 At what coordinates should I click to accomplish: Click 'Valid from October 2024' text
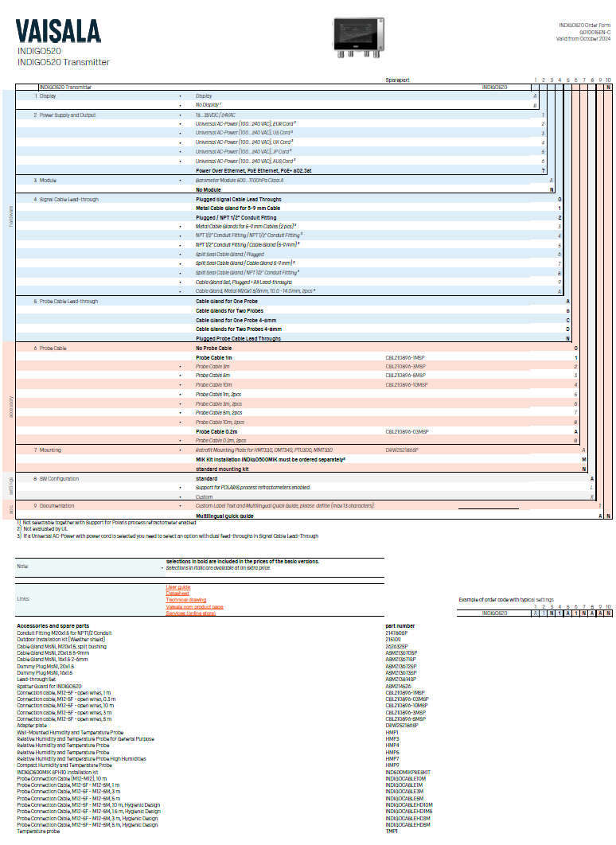pyautogui.click(x=583, y=39)
